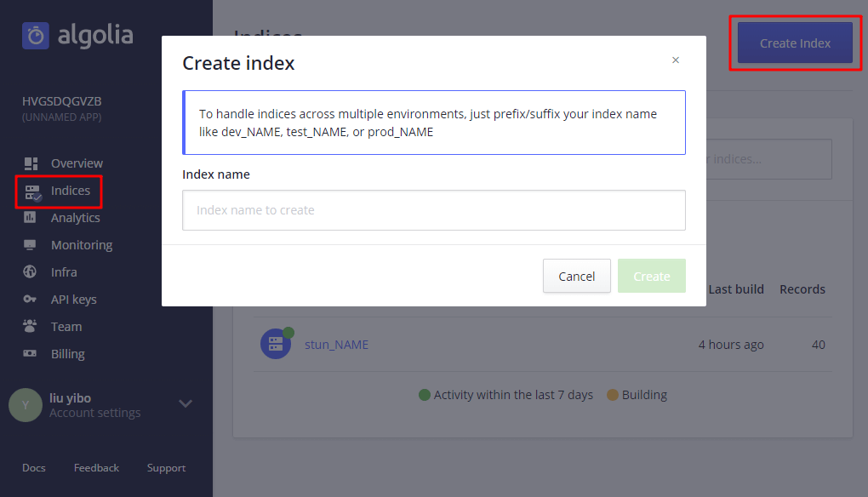Image resolution: width=868 pixels, height=497 pixels.
Task: Click the liu yibo user name
Action: point(71,398)
